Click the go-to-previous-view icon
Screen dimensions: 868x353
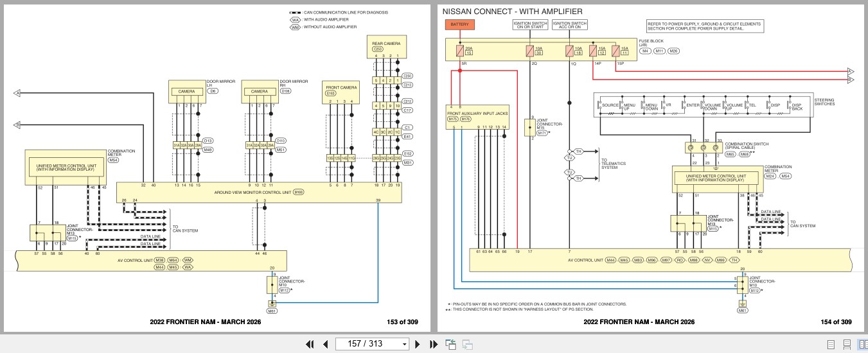coord(450,344)
